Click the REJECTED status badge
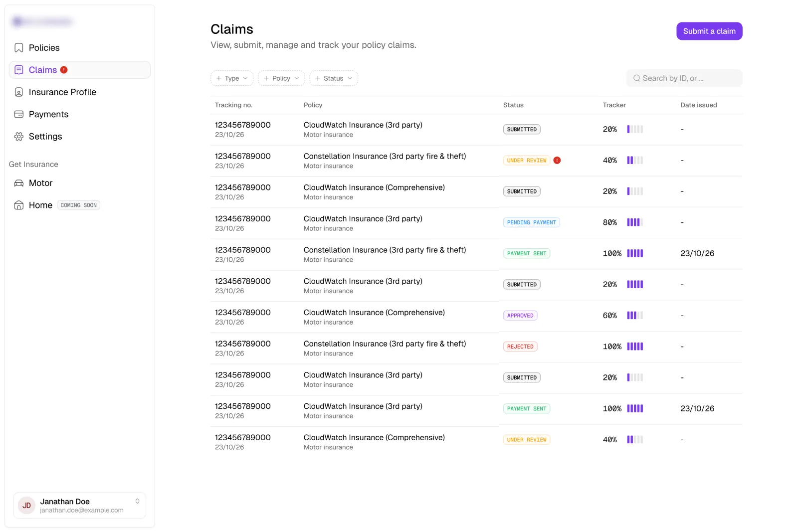This screenshot has height=532, width=798. pos(520,347)
